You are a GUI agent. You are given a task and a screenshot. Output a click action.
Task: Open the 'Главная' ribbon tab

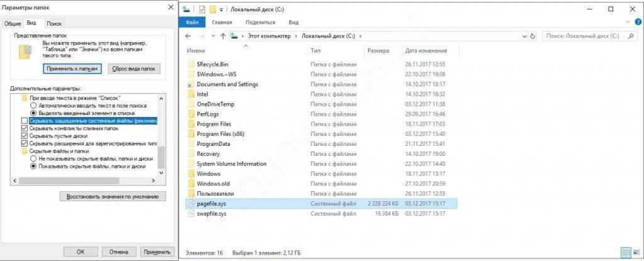point(231,22)
